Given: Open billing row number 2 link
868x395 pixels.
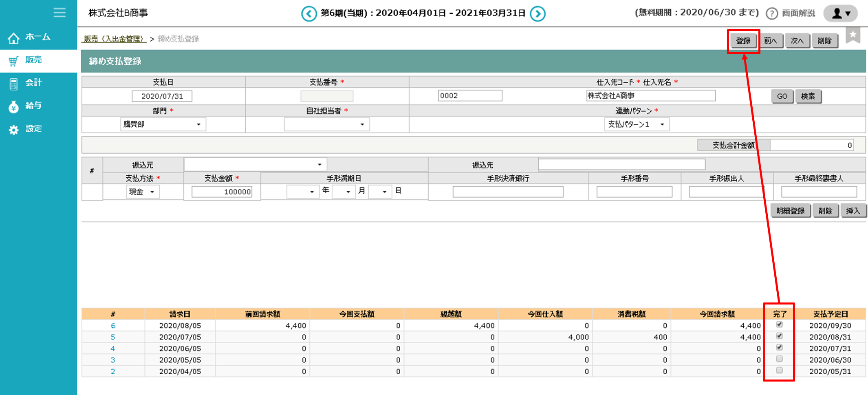Looking at the screenshot, I should click(113, 371).
